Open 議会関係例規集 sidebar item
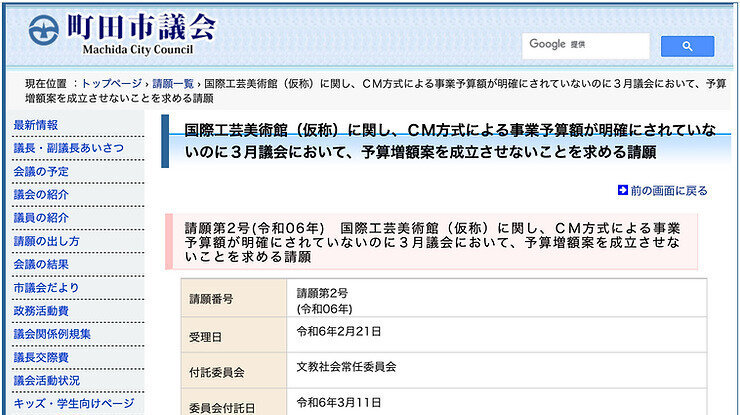This screenshot has height=415, width=740. [x=53, y=334]
